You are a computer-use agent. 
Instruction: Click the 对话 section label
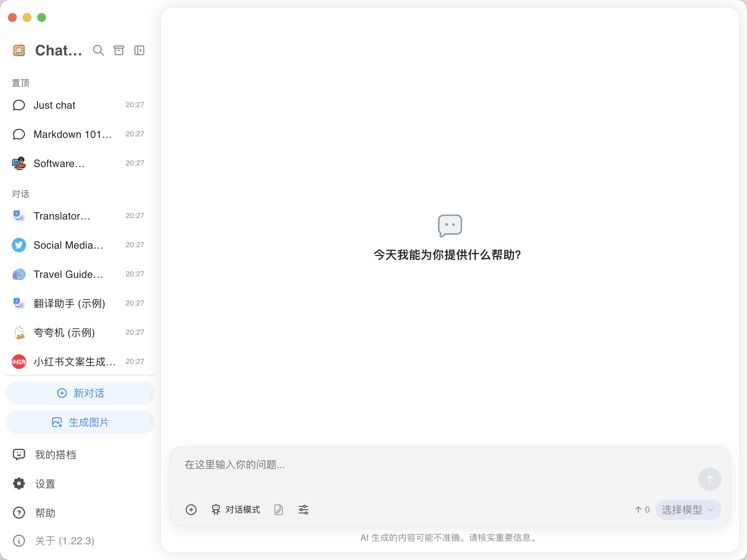pyautogui.click(x=20, y=194)
